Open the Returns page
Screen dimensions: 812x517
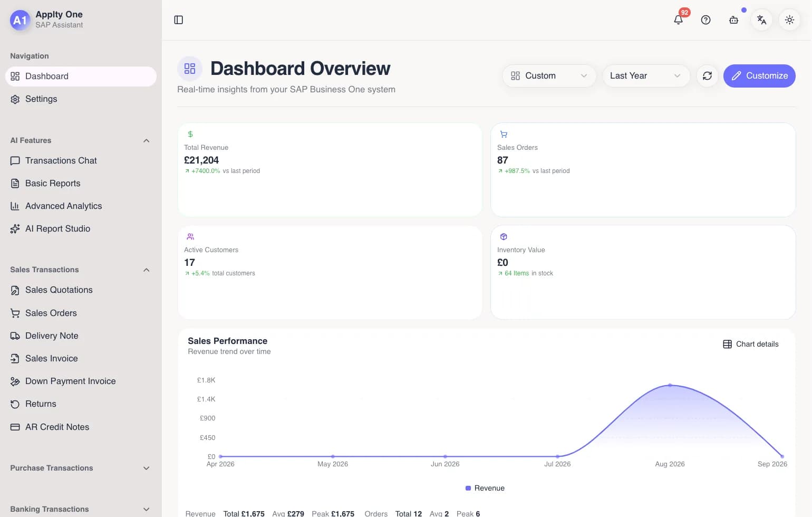pos(81,404)
